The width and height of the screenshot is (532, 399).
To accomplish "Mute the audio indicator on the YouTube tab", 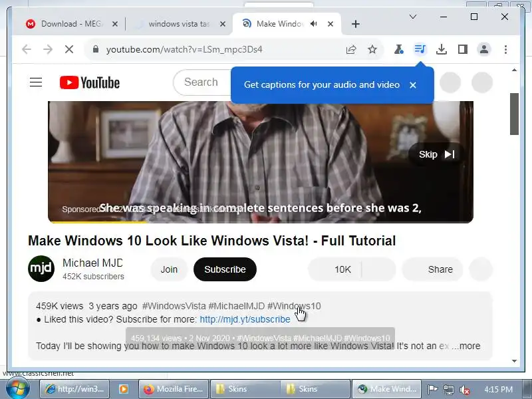I will click(314, 24).
